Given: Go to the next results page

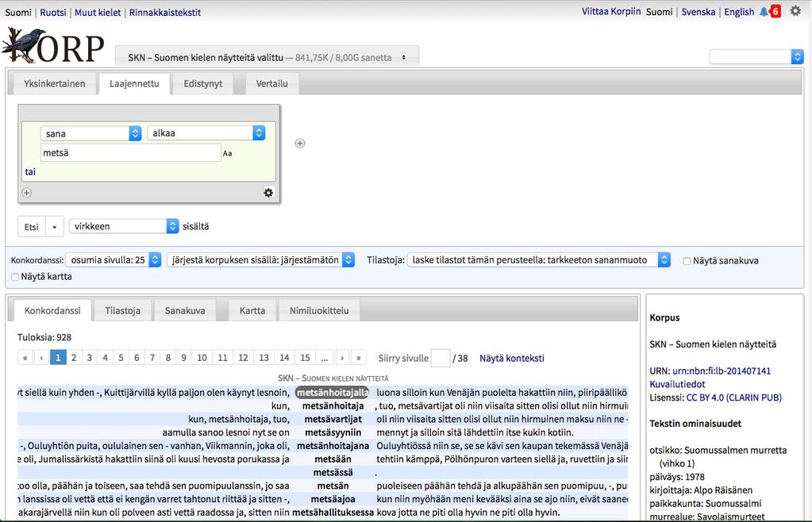Looking at the screenshot, I should pos(342,358).
